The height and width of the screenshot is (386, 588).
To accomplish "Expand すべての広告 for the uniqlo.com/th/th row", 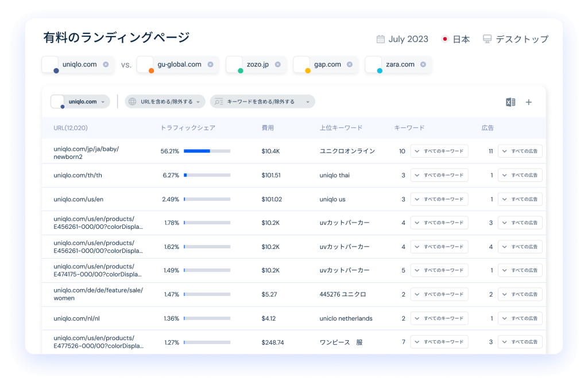I will coord(520,175).
